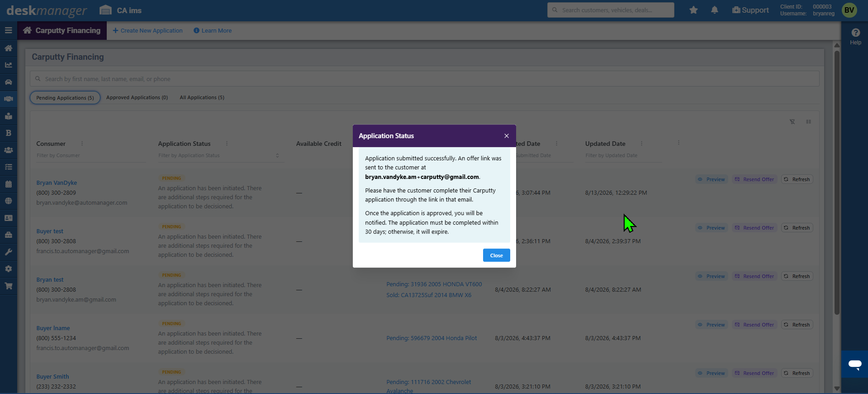Switch to Approved Applications (0) tab
The width and height of the screenshot is (868, 394).
tap(137, 97)
